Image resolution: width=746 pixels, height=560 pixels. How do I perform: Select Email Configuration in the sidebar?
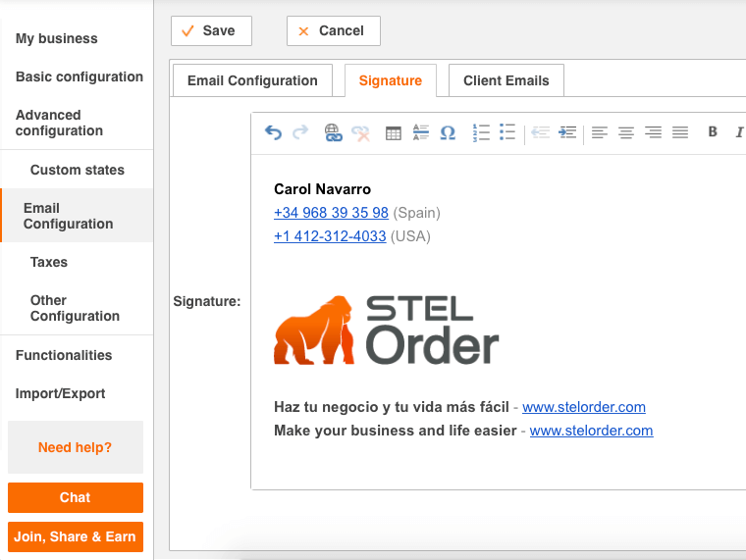tap(78, 216)
